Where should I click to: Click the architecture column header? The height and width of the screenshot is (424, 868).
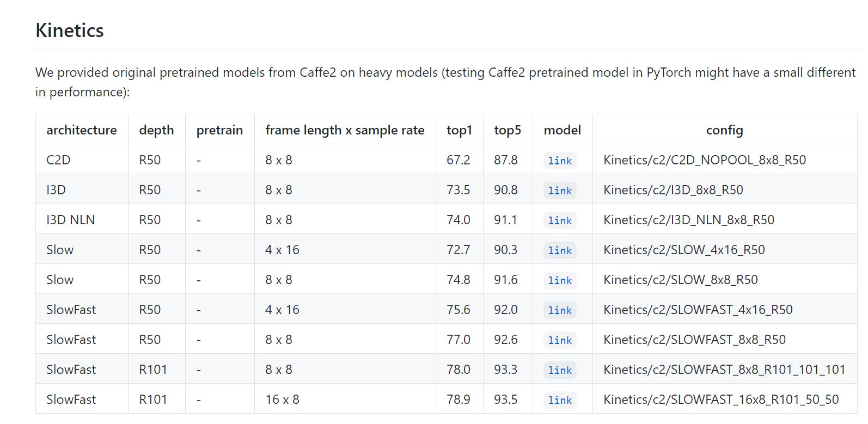pos(81,130)
